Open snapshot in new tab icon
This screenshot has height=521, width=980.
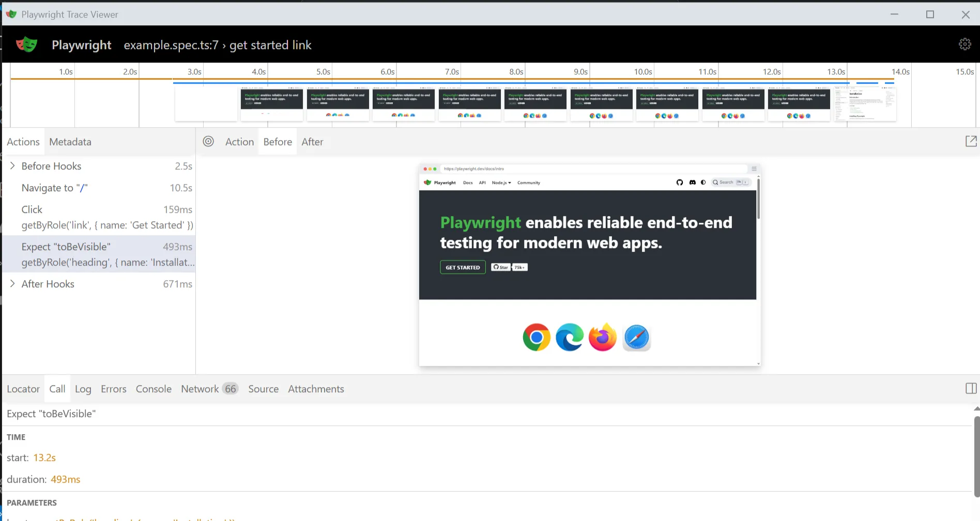pyautogui.click(x=971, y=141)
